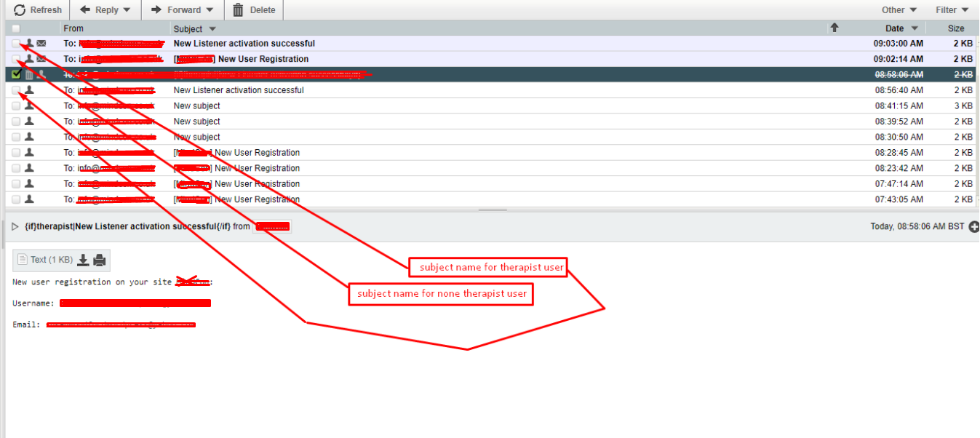980x438 pixels.
Task: Click the Text (1 KB) document icon
Action: [x=23, y=260]
